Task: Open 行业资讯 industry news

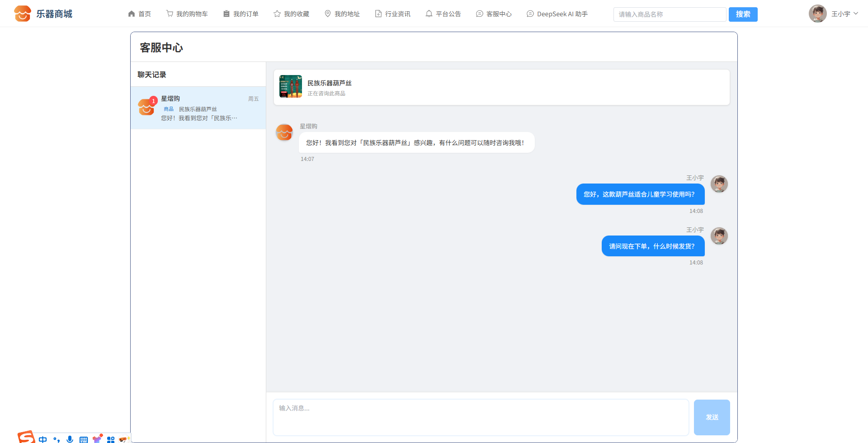Action: pos(392,14)
